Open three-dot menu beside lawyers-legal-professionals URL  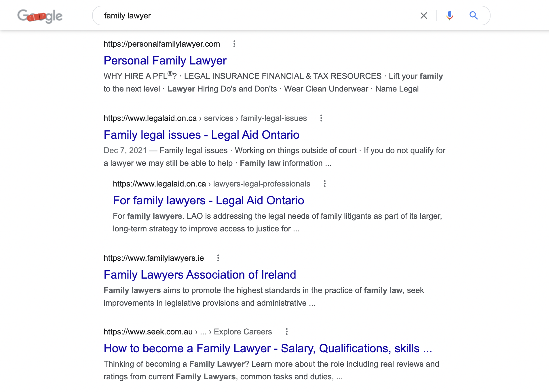click(325, 184)
